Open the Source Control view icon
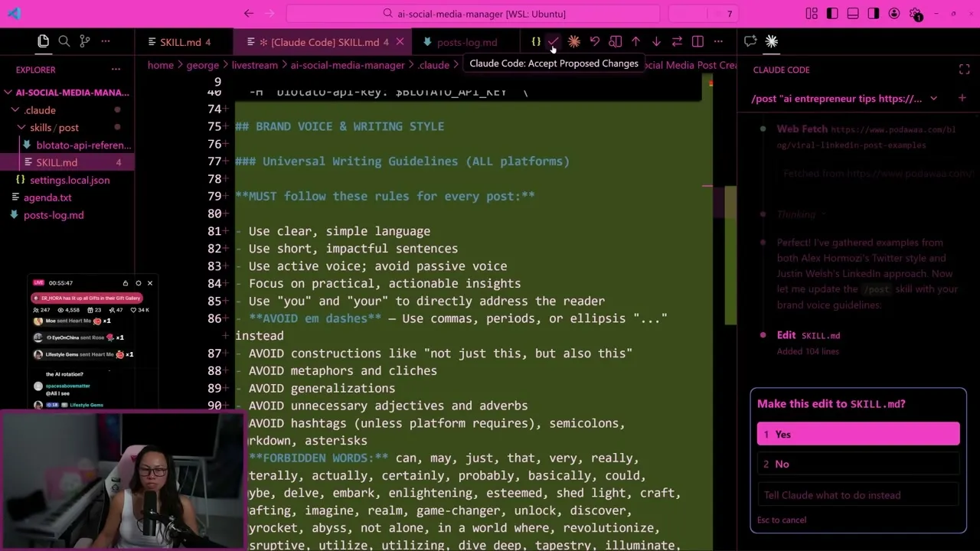Image resolution: width=980 pixels, height=551 pixels. click(x=85, y=41)
